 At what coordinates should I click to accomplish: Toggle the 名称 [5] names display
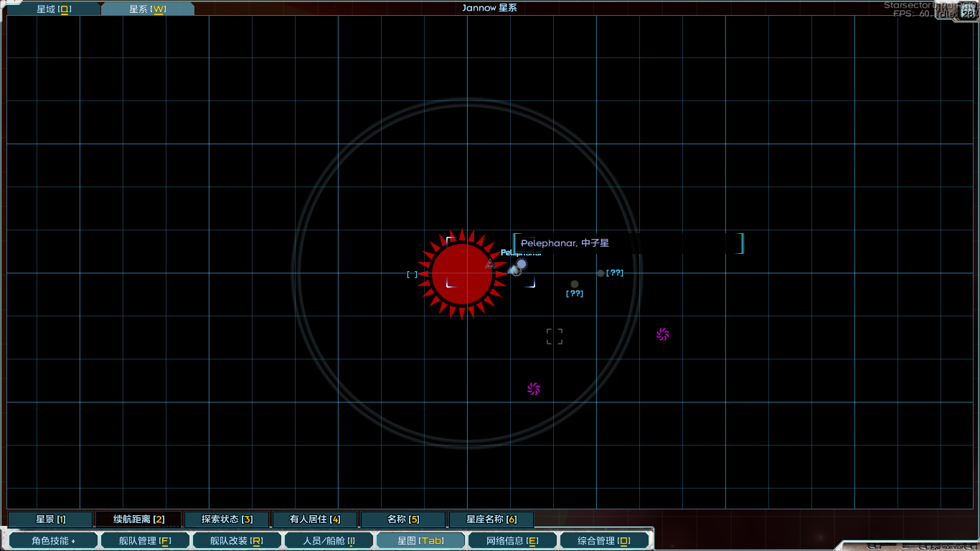(403, 519)
